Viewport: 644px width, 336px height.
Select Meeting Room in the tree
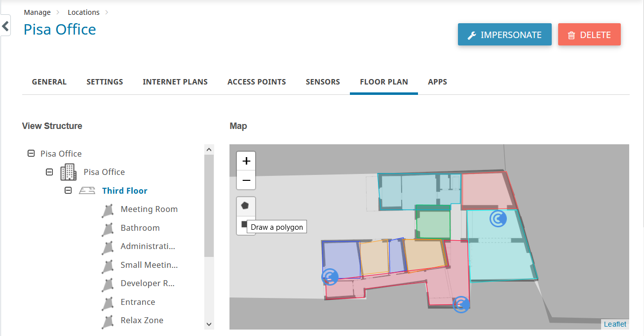click(149, 209)
